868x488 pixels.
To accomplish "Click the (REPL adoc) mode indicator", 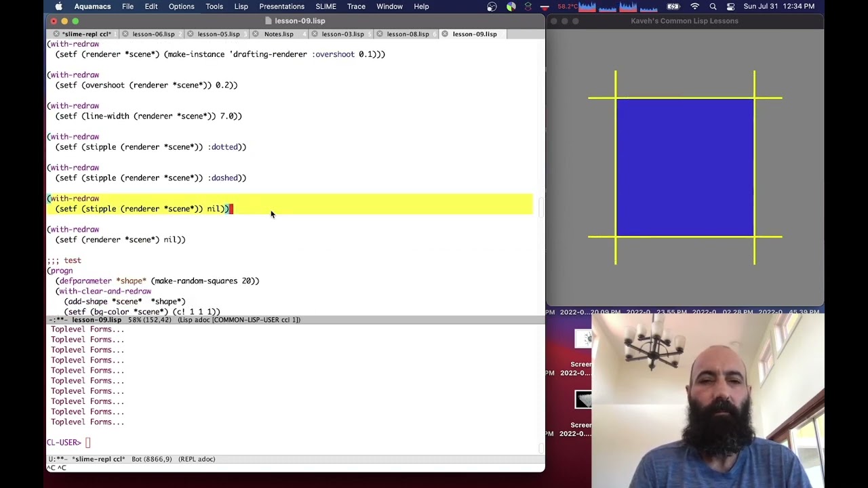I will tap(197, 459).
